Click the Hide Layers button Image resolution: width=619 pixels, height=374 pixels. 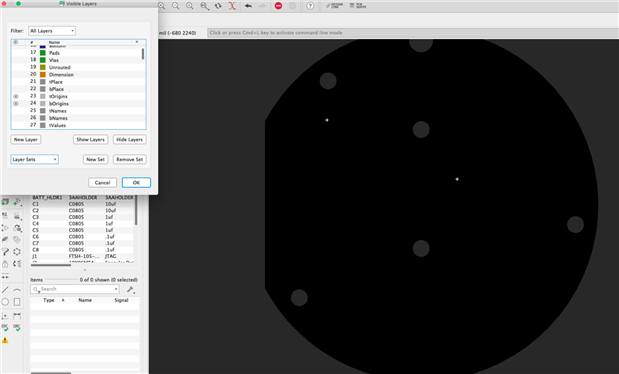129,139
